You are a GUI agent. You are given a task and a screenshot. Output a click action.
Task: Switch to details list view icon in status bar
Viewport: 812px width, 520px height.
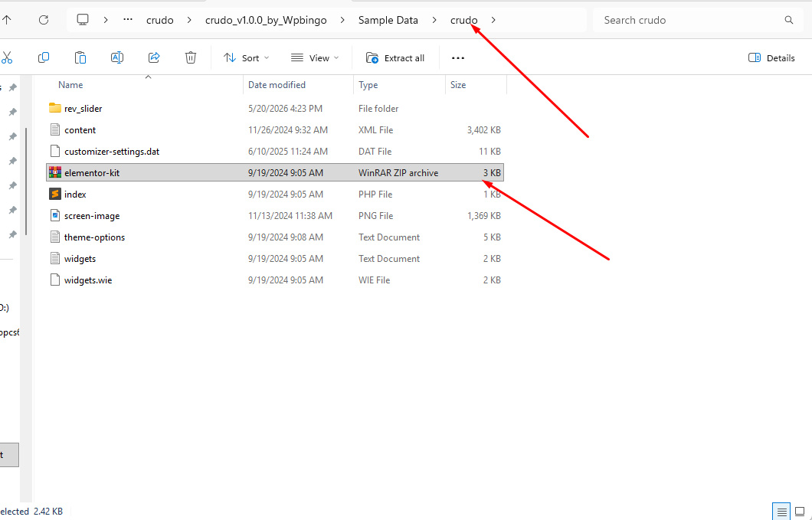coord(781,512)
